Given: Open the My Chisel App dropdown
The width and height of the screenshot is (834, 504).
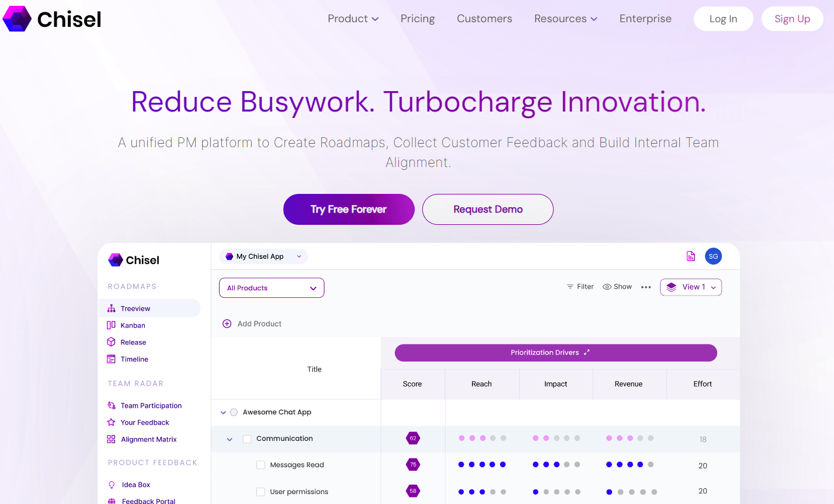Looking at the screenshot, I should (x=263, y=256).
